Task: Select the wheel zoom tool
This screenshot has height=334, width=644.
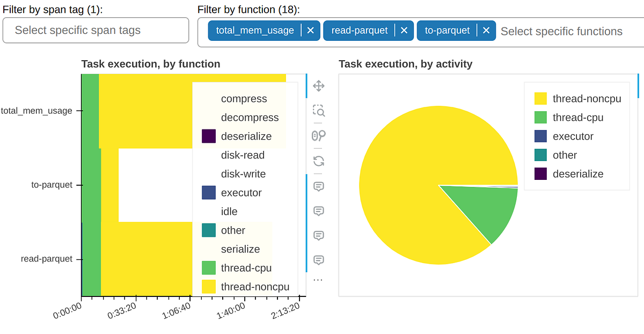Action: (x=319, y=136)
